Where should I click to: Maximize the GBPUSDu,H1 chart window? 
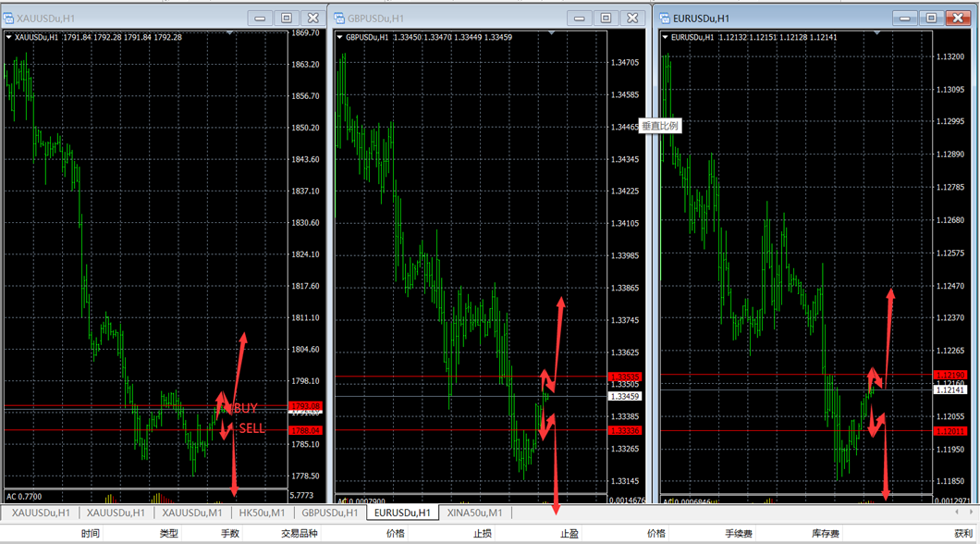(x=606, y=19)
